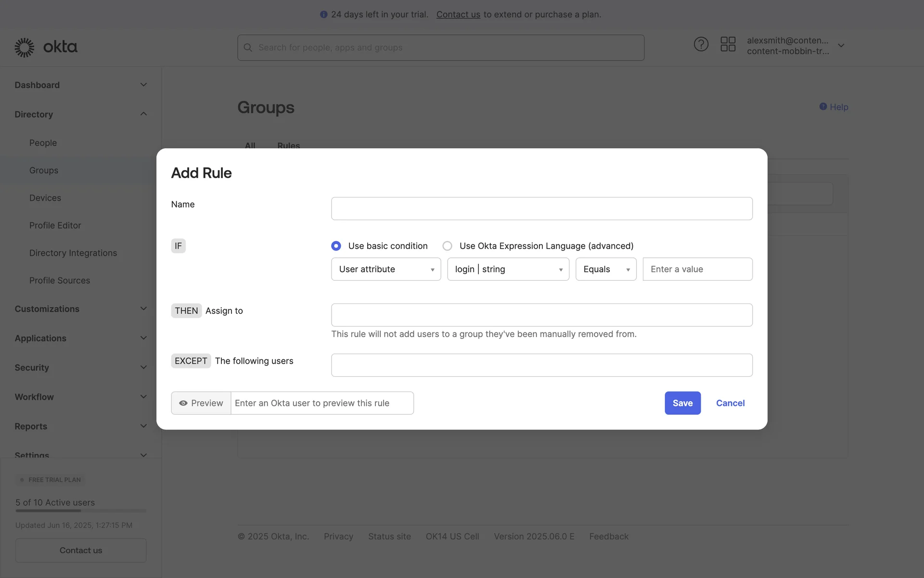Open the Equals operator dropdown

tap(605, 269)
